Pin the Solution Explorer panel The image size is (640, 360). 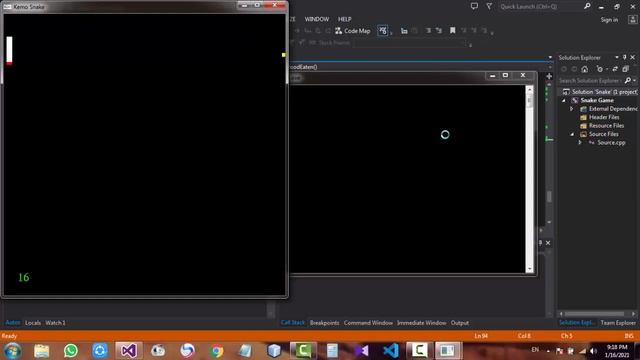click(624, 58)
